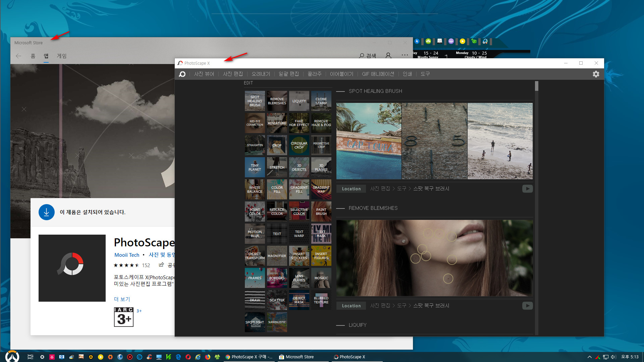Select the Liquify tool
Image resolution: width=644 pixels, height=362 pixels.
pyautogui.click(x=299, y=100)
